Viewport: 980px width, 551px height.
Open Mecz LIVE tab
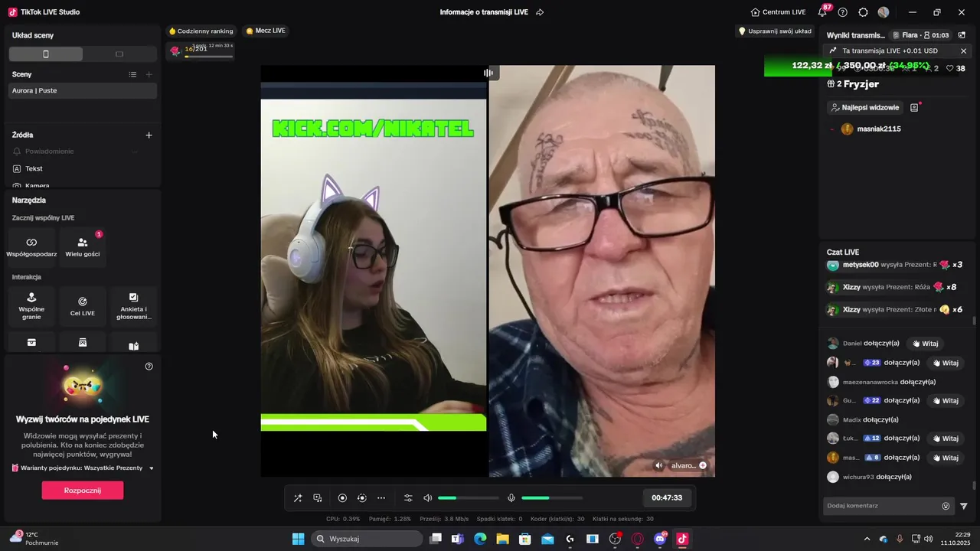click(x=266, y=31)
